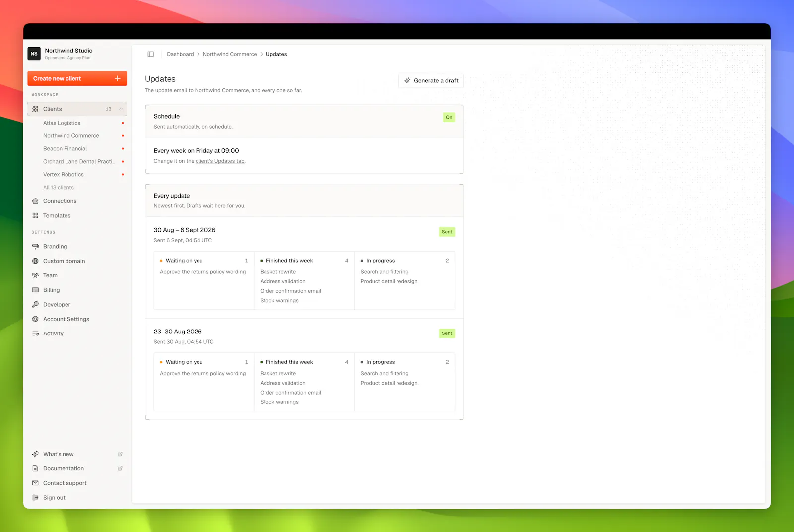Click the Every update heading
This screenshot has height=532, width=794.
click(x=172, y=196)
